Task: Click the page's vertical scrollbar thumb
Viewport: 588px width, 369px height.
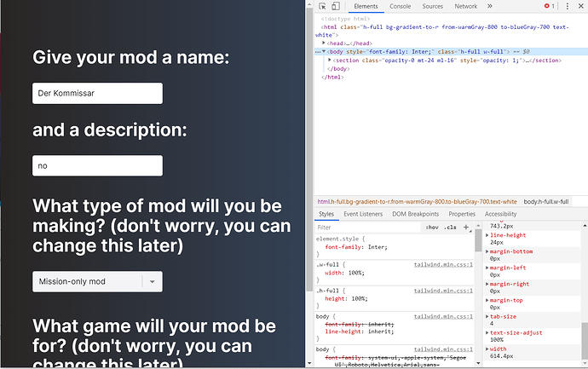Action: pos(309,150)
